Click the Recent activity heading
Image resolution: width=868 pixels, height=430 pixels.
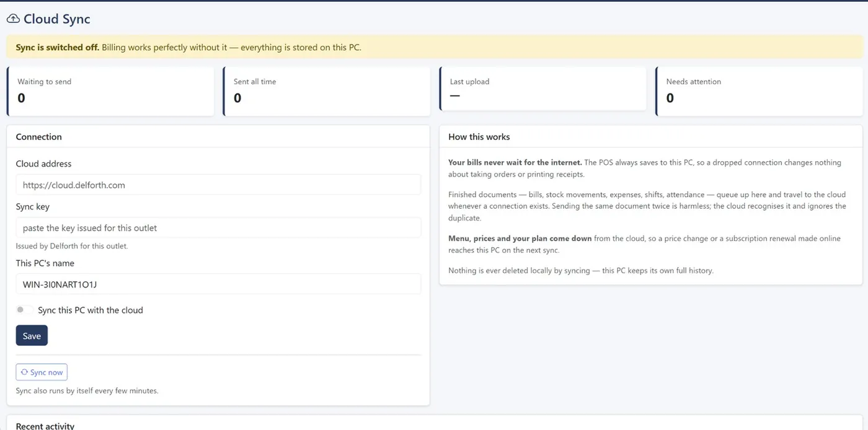coord(45,426)
